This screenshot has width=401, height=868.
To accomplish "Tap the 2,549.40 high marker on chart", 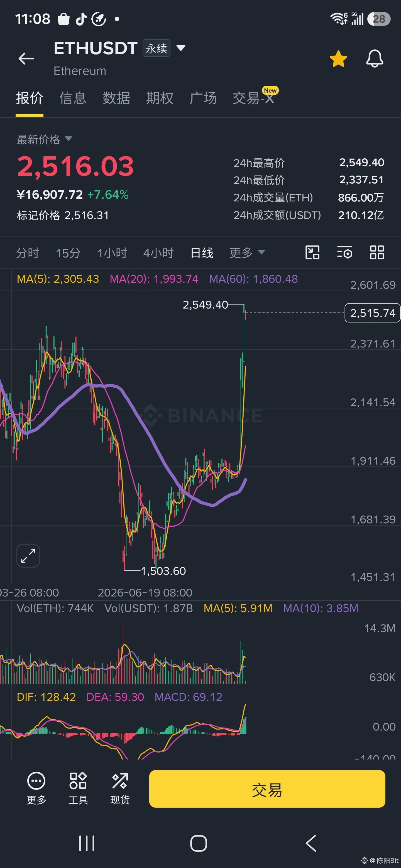I will tap(206, 305).
